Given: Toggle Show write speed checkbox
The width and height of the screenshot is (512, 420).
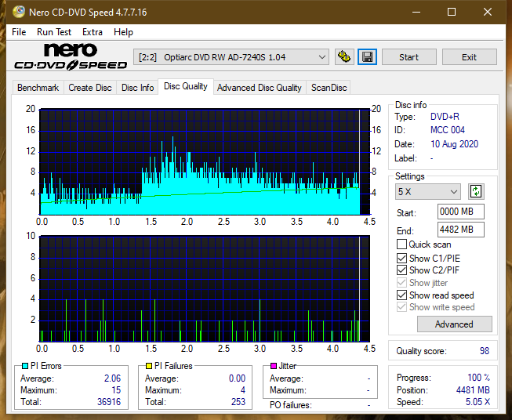Looking at the screenshot, I should point(401,307).
